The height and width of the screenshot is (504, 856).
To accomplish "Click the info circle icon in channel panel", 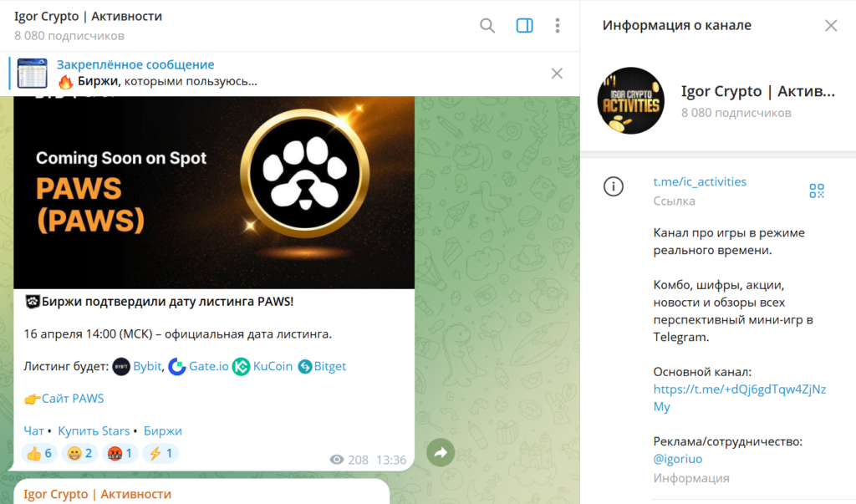I will tap(613, 186).
